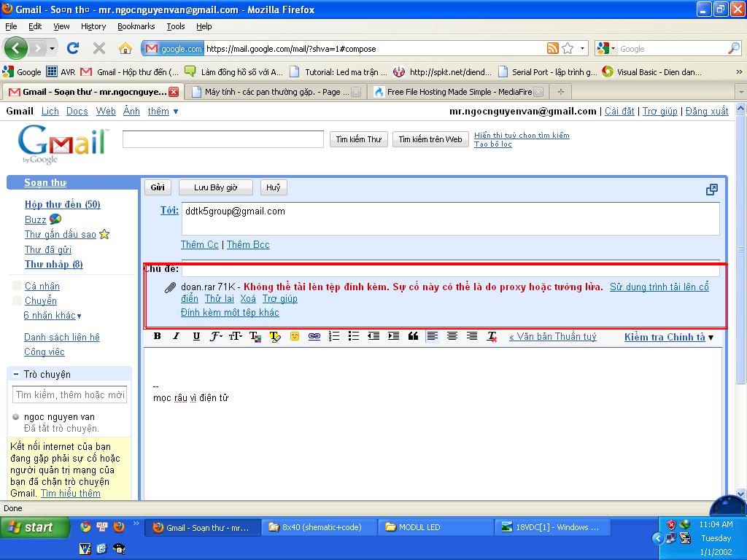747x560 pixels.
Task: Align text right
Action: (x=472, y=336)
